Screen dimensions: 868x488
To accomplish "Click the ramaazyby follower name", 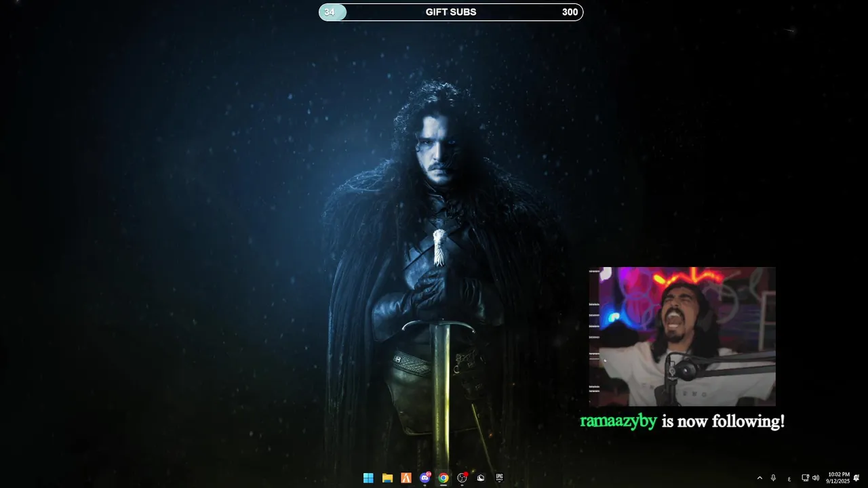I will [x=618, y=421].
